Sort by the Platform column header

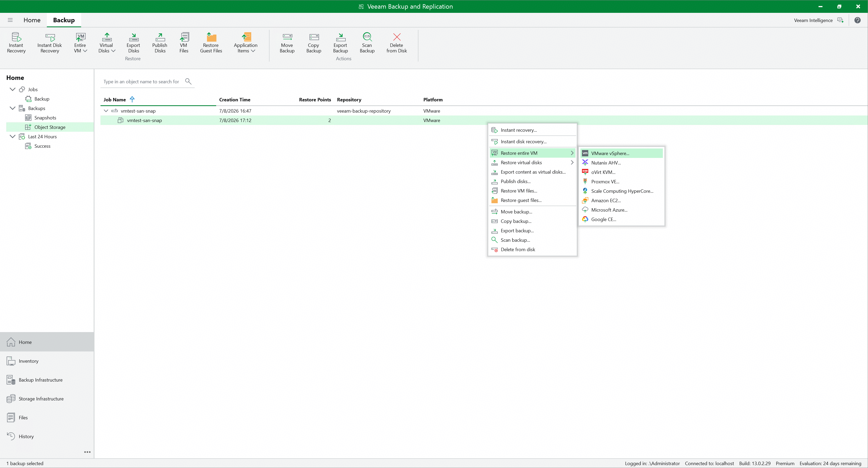(x=433, y=100)
